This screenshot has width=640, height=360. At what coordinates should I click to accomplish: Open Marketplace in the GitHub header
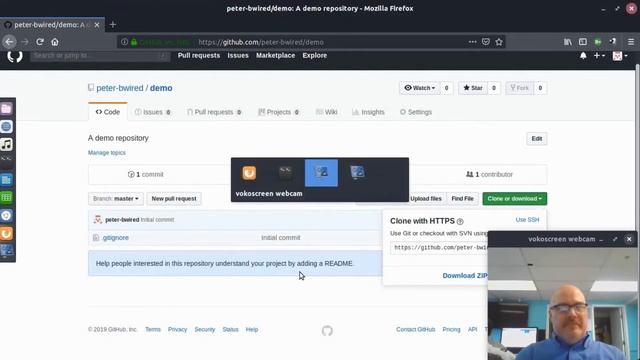276,56
